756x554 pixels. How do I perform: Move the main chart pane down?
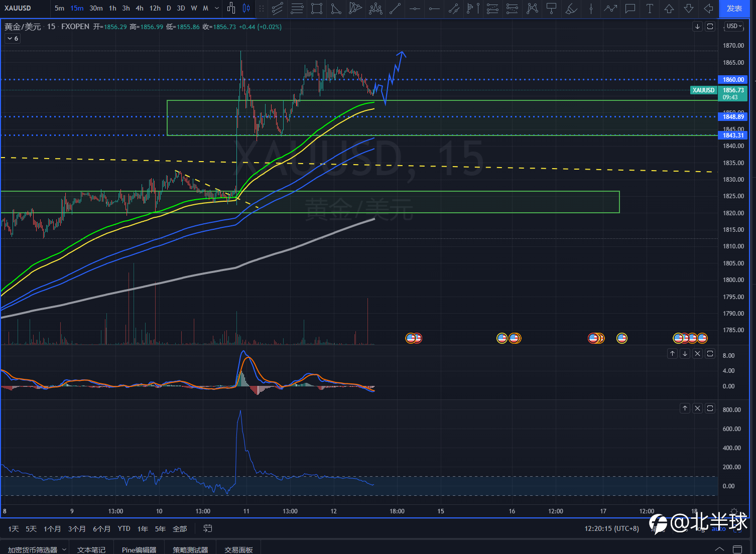click(698, 27)
